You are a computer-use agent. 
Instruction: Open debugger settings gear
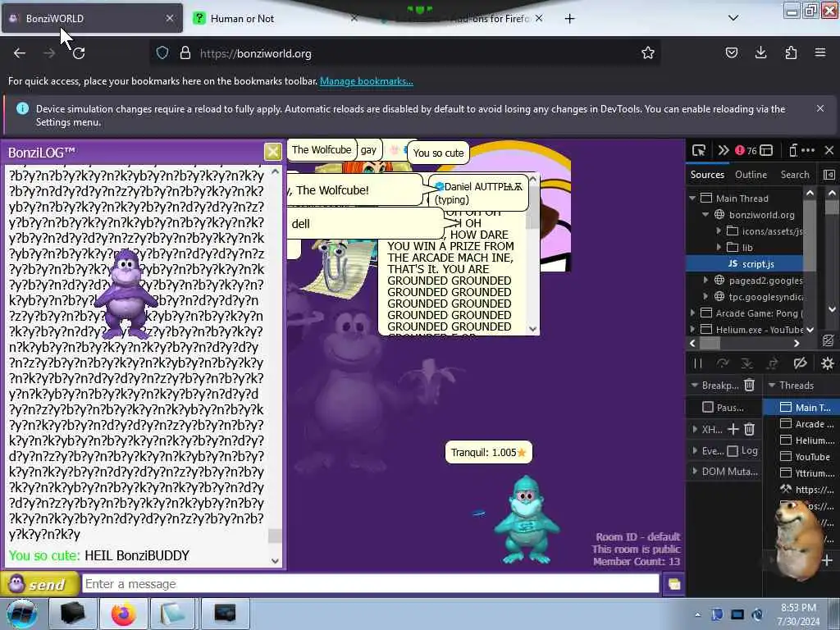click(827, 363)
